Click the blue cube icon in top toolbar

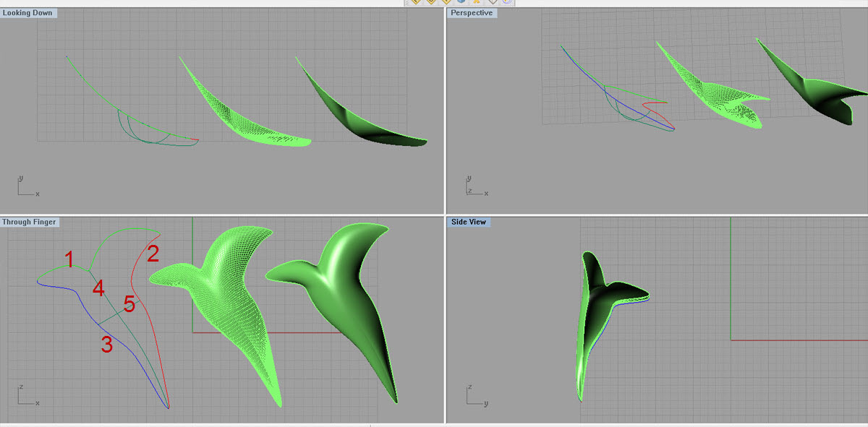point(460,2)
